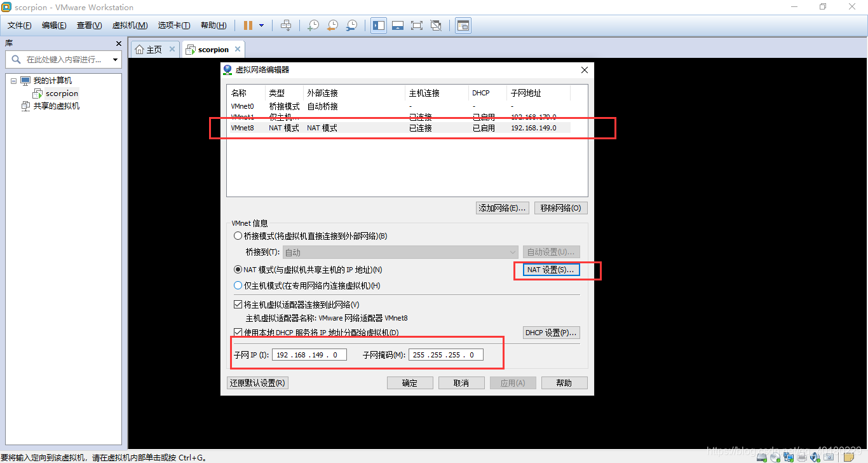Click the 帮助 button in dialog

[x=564, y=383]
